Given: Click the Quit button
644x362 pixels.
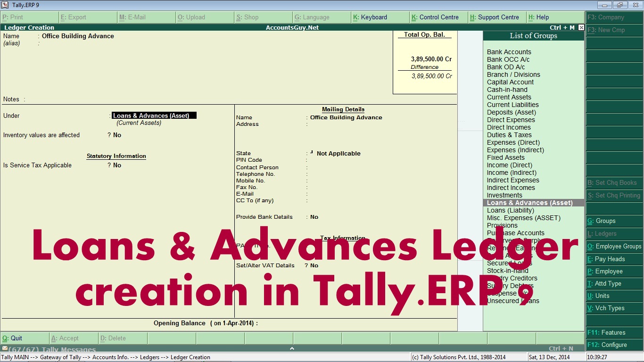Looking at the screenshot, I should tap(25, 338).
